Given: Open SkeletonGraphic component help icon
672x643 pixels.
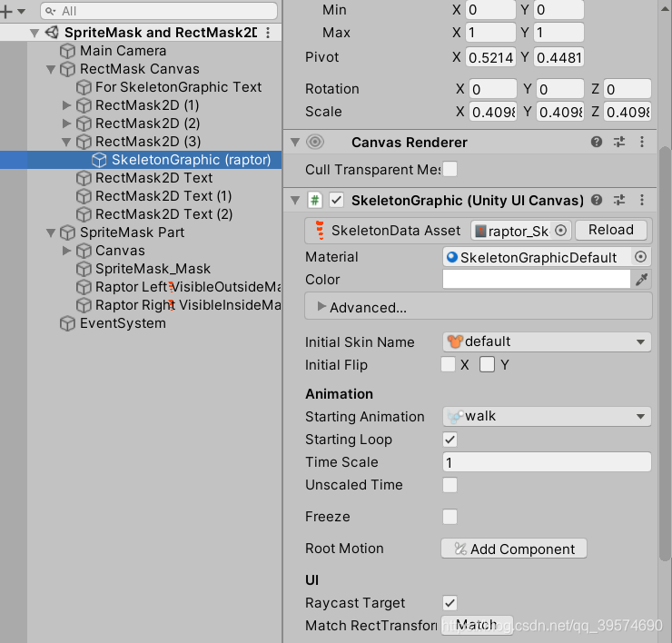Looking at the screenshot, I should (597, 200).
